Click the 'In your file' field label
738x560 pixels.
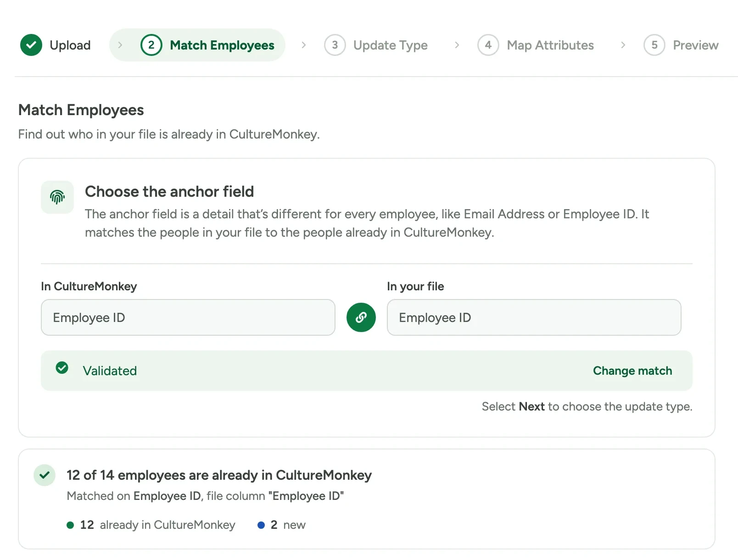pos(415,286)
